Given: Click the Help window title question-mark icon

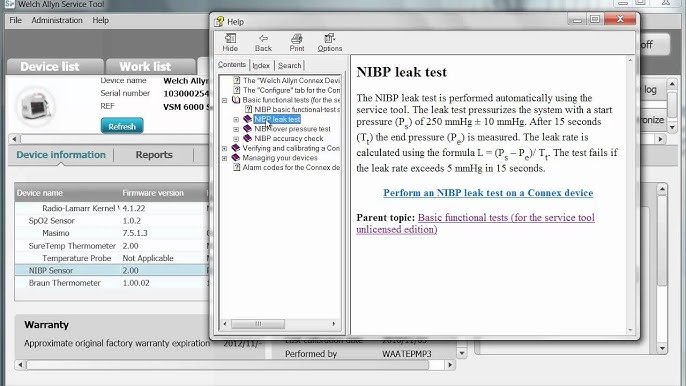Looking at the screenshot, I should (x=219, y=21).
